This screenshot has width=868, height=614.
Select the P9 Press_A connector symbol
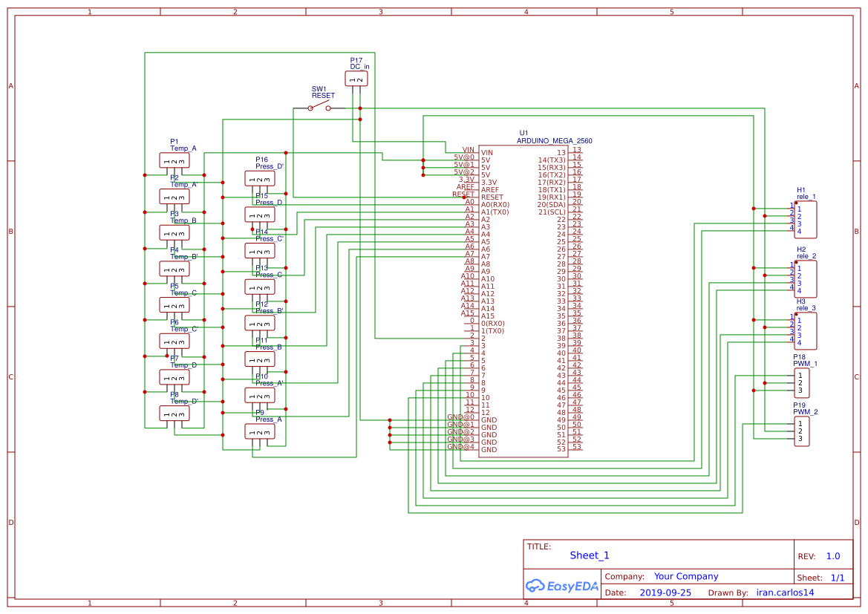tap(259, 431)
